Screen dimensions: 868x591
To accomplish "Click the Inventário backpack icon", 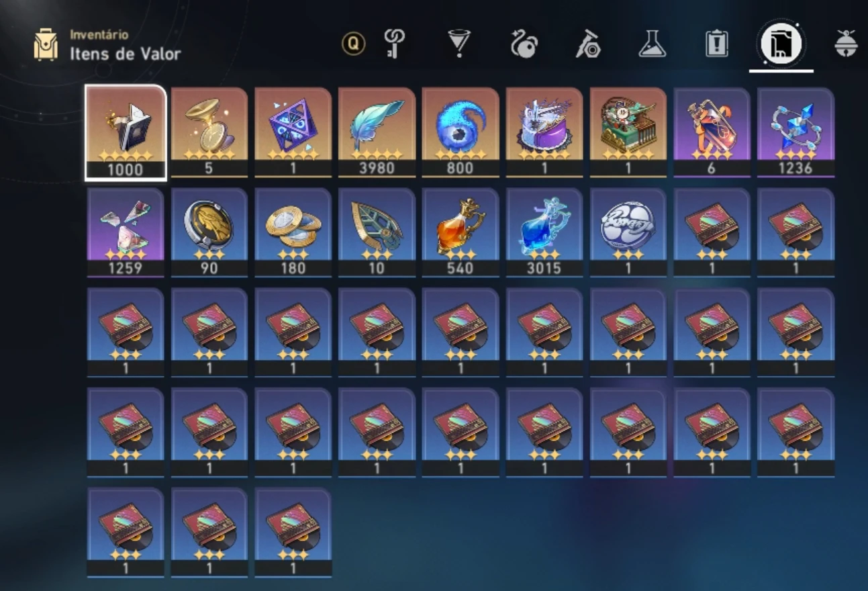I will click(46, 44).
